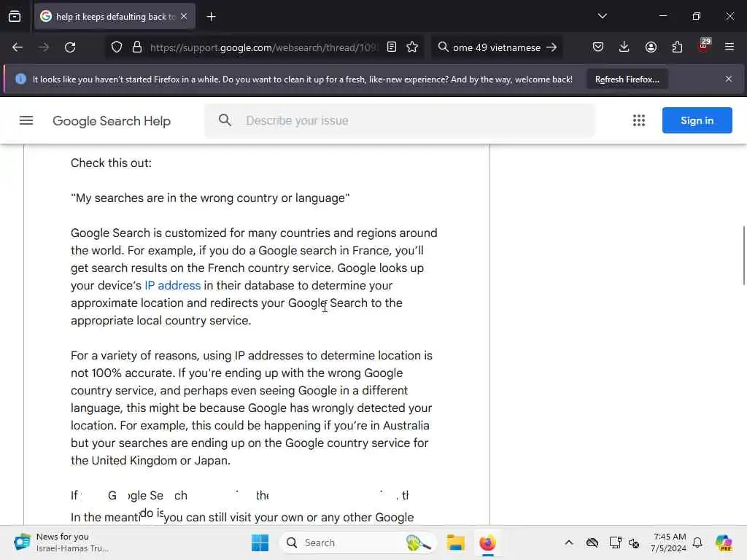Open the ad blocker extension with badge 29
747x560 pixels.
click(704, 46)
